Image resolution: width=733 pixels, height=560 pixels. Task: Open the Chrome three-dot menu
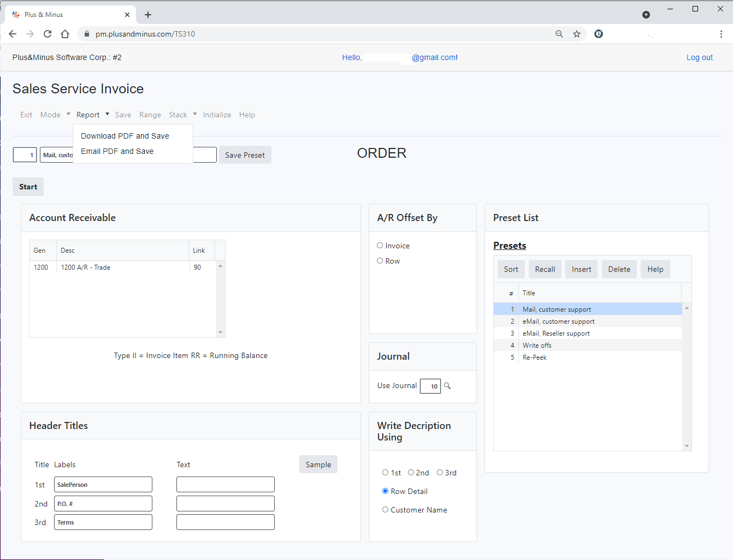[721, 34]
